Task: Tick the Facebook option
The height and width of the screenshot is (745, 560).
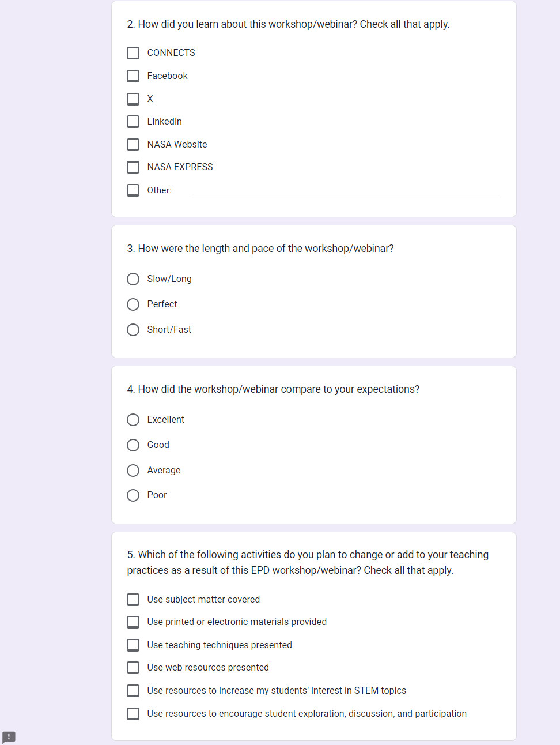Action: point(133,76)
